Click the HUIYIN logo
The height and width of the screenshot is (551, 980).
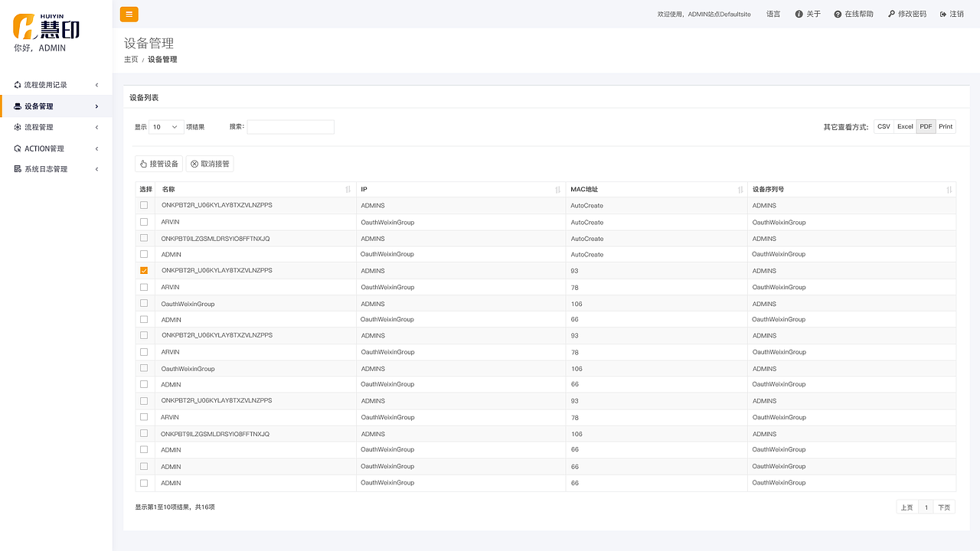click(x=46, y=28)
